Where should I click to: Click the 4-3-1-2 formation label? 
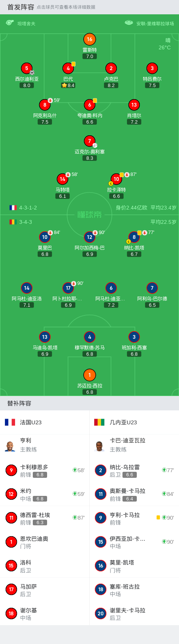[x=28, y=208]
